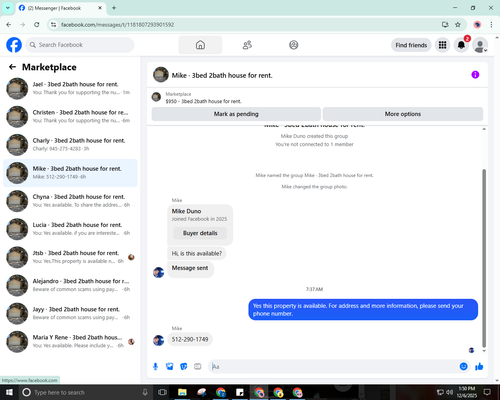The image size is (500, 400).
Task: Reload the page in Chrome
Action: coord(37,25)
